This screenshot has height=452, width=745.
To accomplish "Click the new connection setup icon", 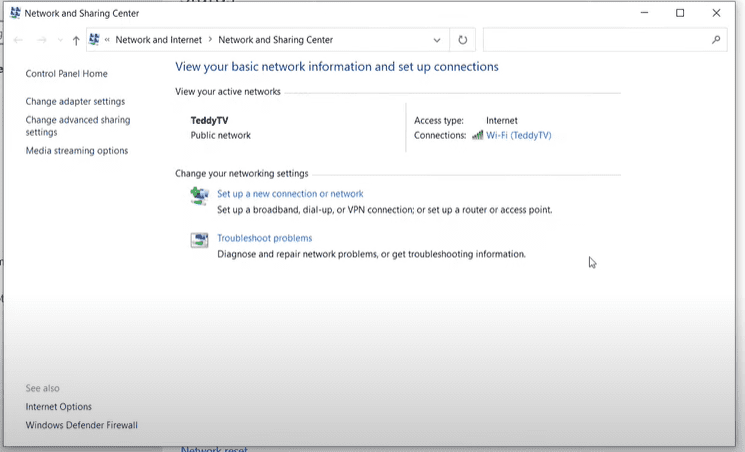I will [199, 196].
